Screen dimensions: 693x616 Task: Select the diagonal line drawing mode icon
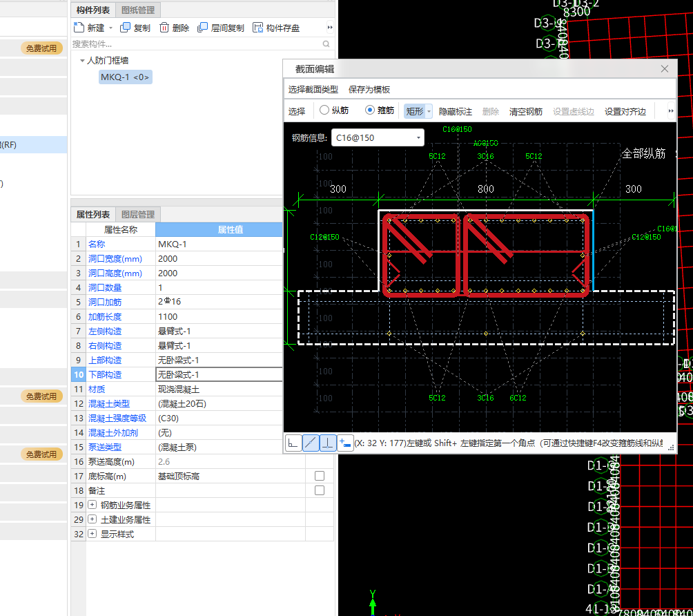(311, 443)
